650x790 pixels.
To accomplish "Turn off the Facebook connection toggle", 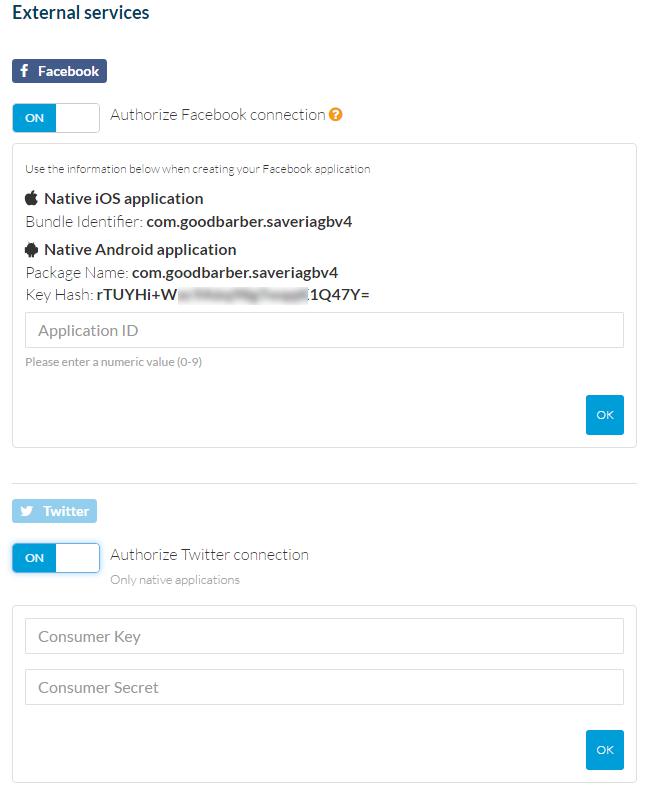I will click(56, 118).
